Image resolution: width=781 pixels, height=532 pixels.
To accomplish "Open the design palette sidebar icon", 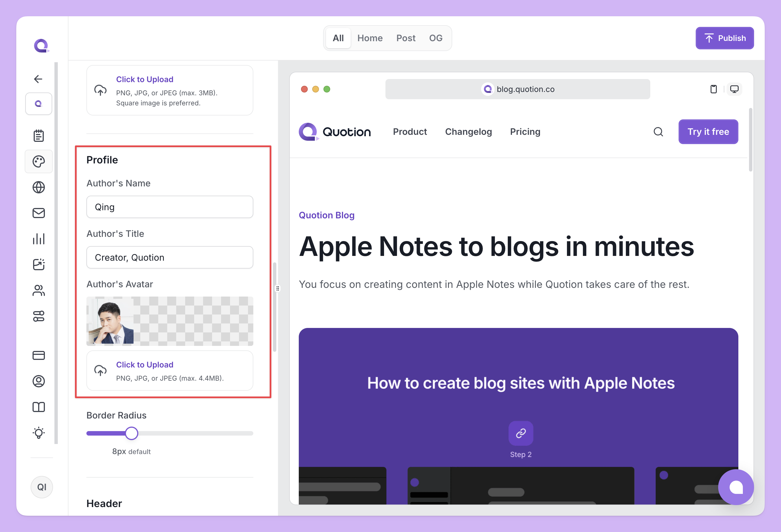I will pyautogui.click(x=39, y=161).
